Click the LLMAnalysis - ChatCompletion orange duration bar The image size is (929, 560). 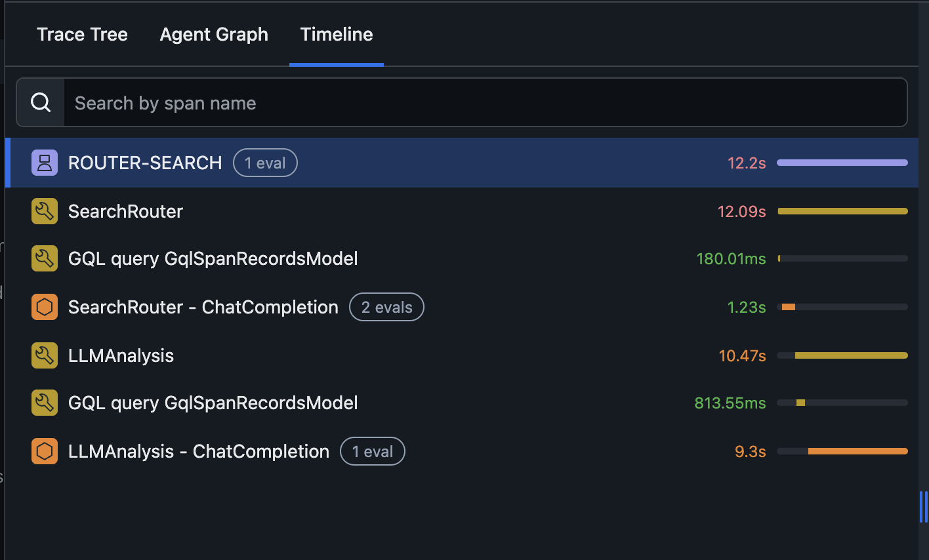(857, 451)
